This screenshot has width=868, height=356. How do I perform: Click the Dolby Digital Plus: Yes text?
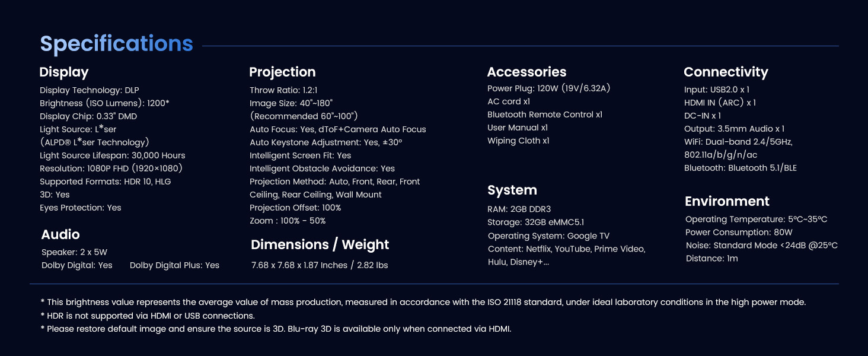(174, 265)
